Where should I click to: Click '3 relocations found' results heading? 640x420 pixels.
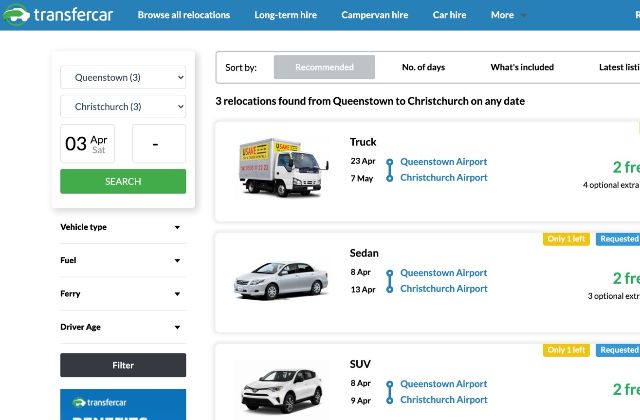370,101
